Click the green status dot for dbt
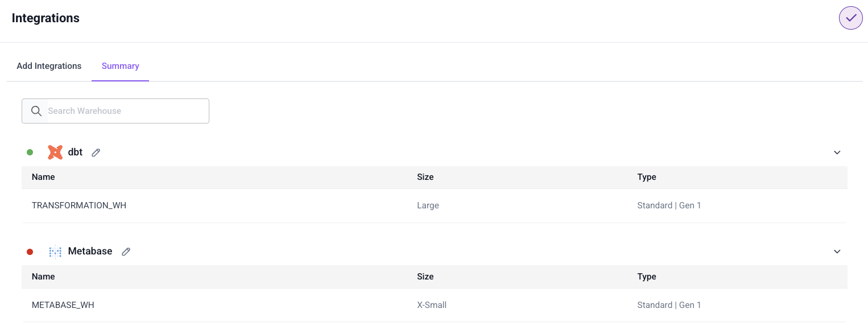 point(30,153)
